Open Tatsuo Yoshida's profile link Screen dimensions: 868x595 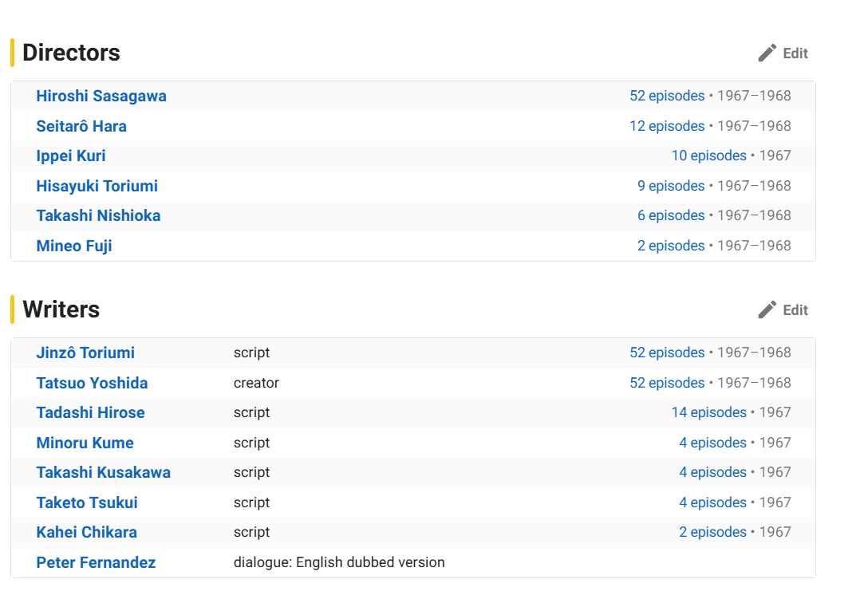92,383
